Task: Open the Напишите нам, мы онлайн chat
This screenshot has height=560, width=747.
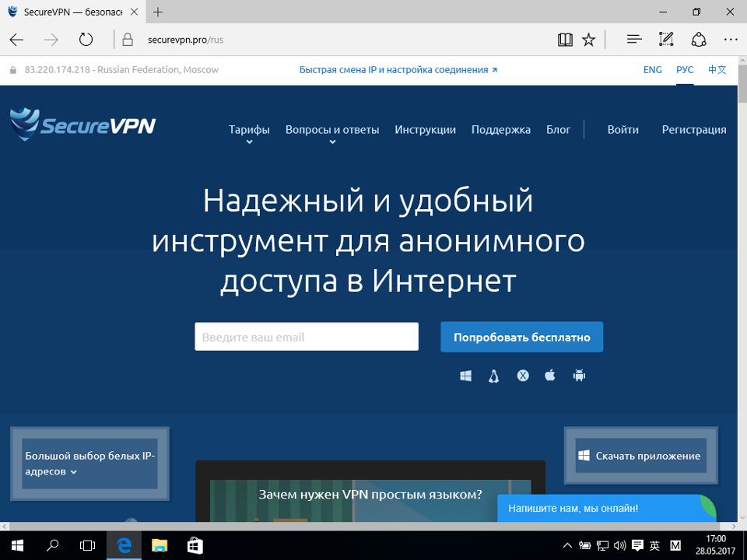Action: point(606,508)
